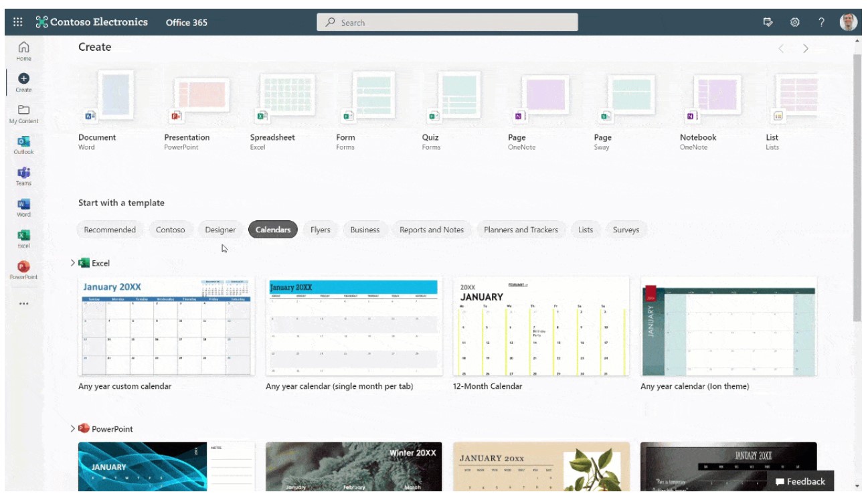Click the Office 365 link in header

pos(187,23)
